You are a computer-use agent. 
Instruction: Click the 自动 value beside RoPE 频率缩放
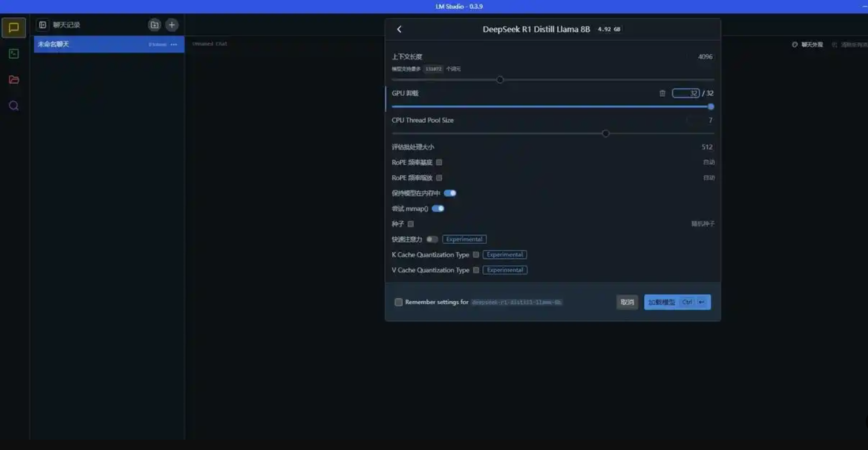click(x=709, y=178)
